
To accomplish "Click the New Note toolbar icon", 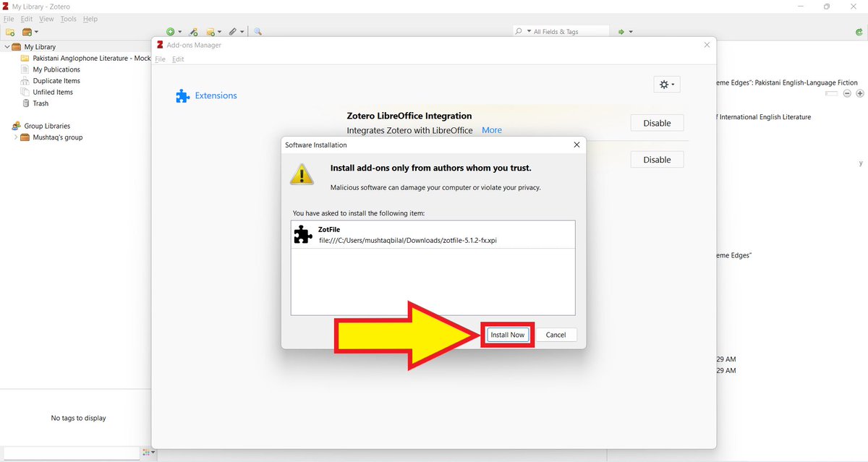I will (213, 32).
